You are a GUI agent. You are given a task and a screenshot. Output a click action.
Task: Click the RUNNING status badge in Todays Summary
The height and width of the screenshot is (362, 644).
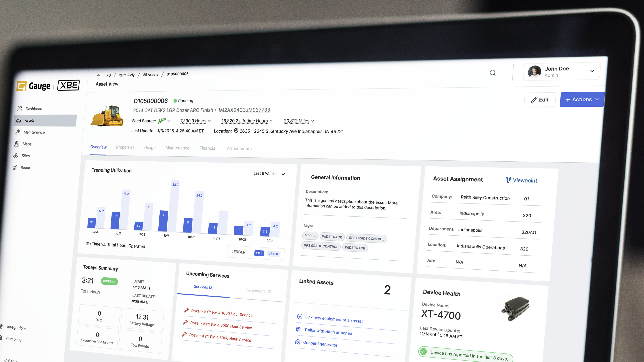click(109, 281)
